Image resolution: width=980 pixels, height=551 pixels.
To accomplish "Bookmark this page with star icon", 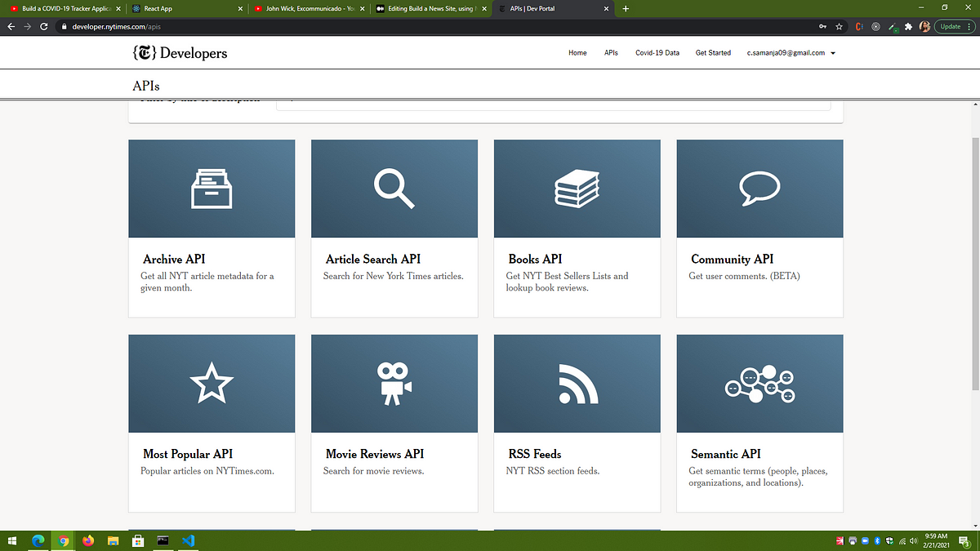I will tap(839, 26).
